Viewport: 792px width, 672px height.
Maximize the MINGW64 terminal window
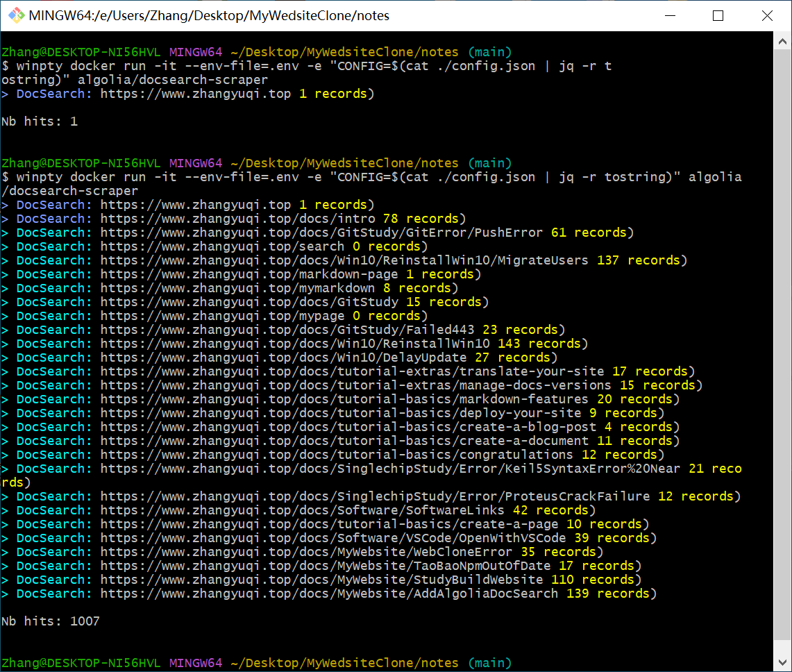point(718,16)
